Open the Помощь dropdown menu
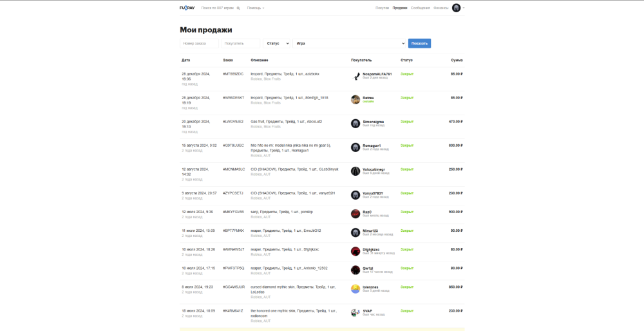The image size is (644, 331). coord(256,8)
